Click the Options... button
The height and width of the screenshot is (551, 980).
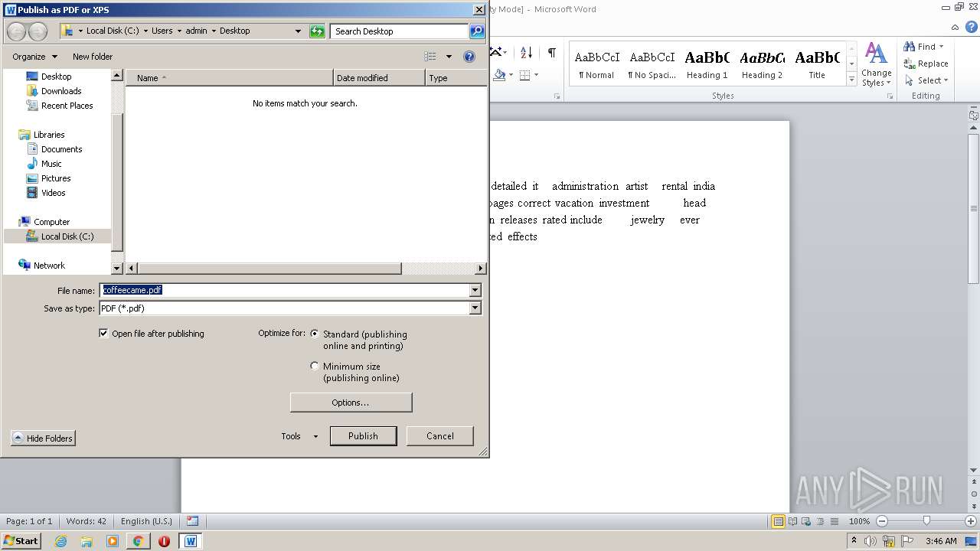click(351, 403)
